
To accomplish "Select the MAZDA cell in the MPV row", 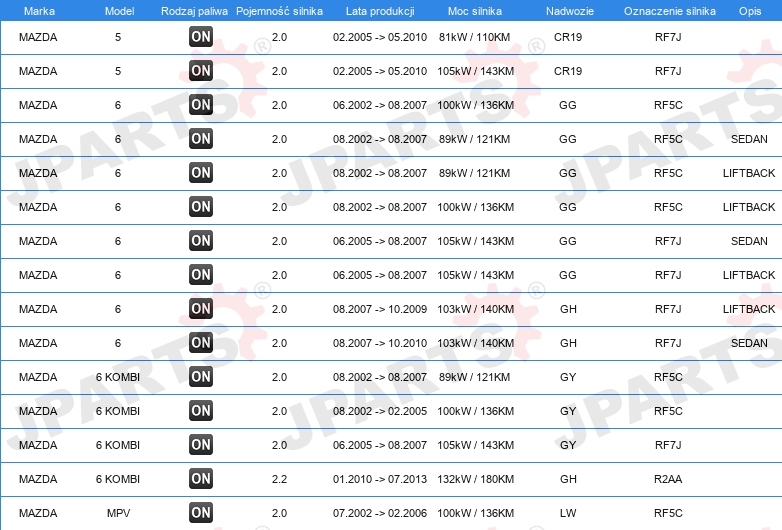I will (x=38, y=513).
